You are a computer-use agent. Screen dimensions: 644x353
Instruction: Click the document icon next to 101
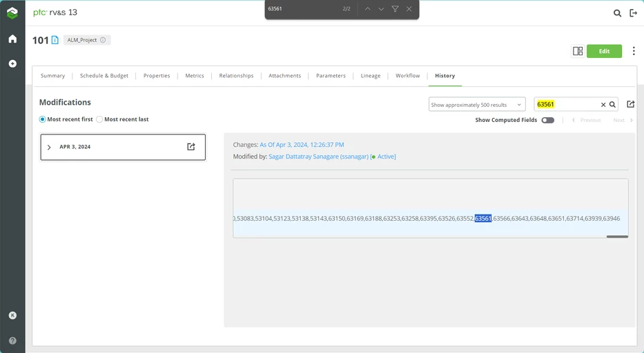click(55, 40)
